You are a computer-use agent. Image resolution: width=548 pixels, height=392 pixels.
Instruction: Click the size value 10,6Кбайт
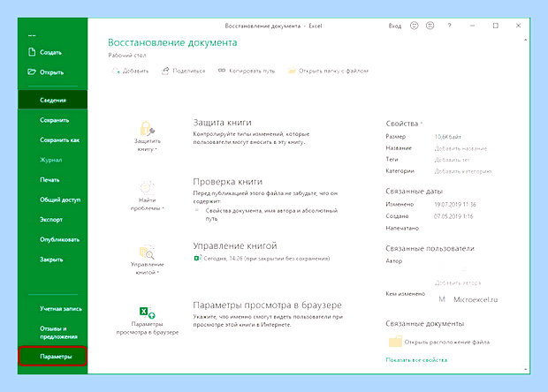click(448, 137)
